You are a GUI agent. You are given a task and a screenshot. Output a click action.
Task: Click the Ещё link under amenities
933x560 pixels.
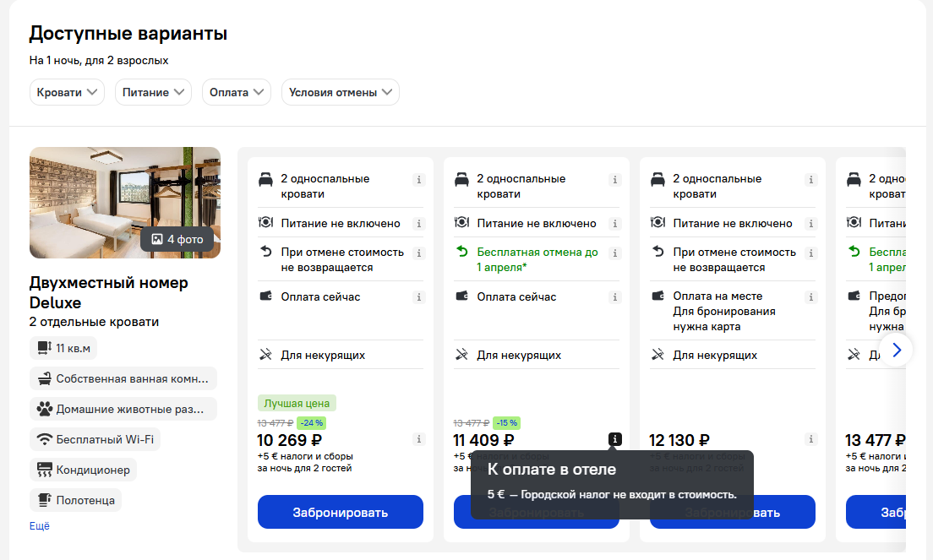point(39,526)
